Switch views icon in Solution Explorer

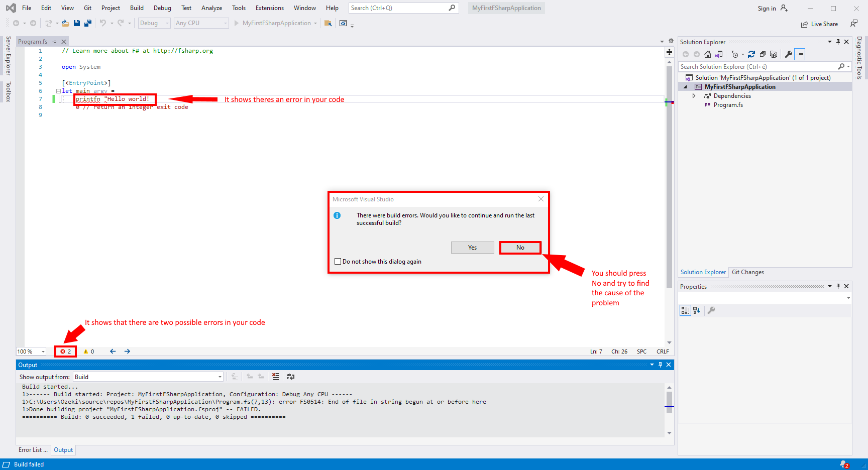coord(719,54)
